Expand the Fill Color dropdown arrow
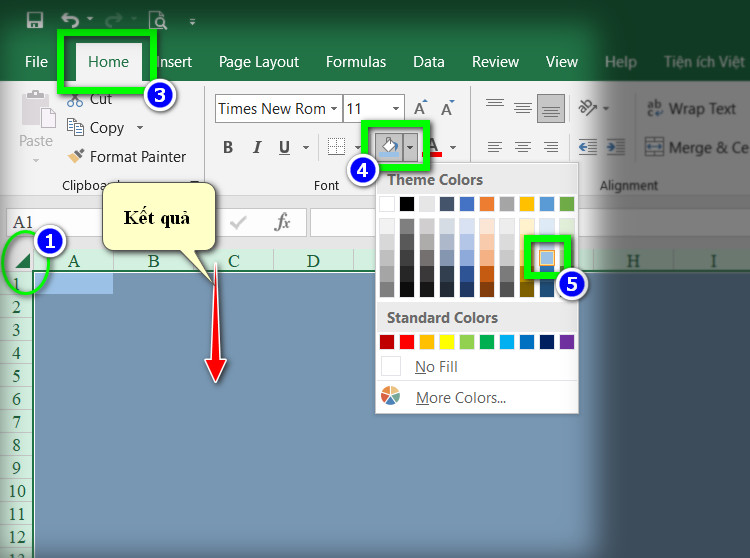The image size is (750, 558). click(410, 147)
